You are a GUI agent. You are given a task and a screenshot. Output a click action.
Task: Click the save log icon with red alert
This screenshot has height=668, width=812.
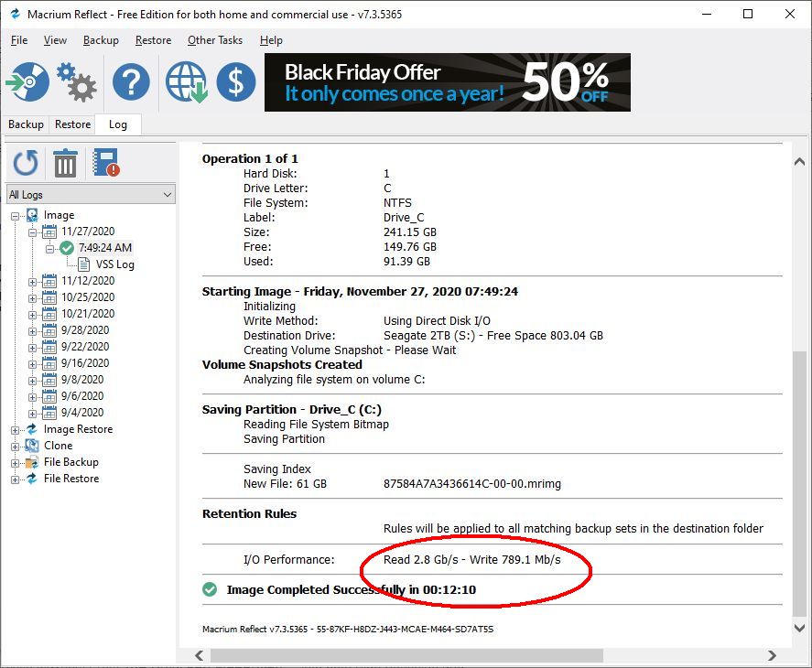point(106,164)
